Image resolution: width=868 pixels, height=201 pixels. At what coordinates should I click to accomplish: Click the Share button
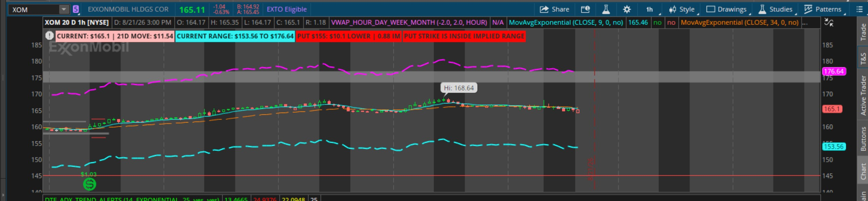click(x=554, y=9)
